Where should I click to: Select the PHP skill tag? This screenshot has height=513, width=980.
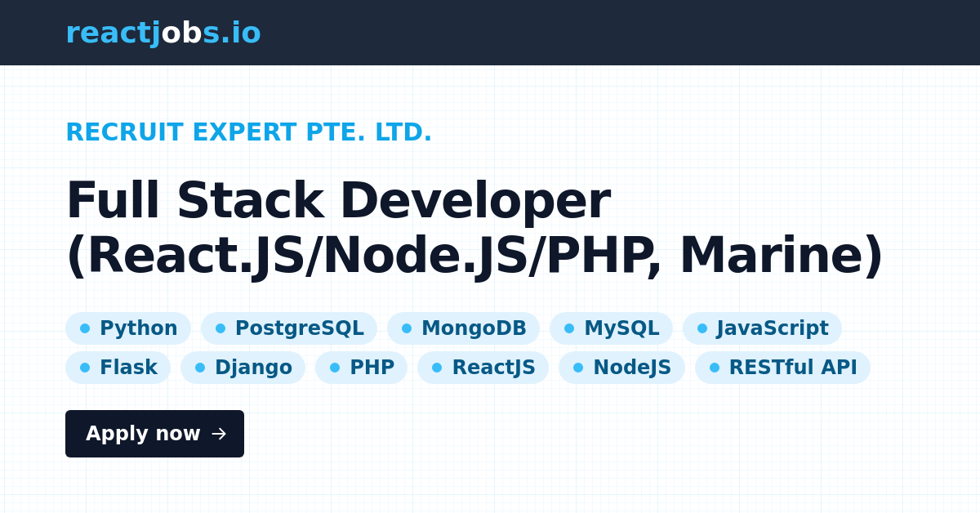click(361, 368)
